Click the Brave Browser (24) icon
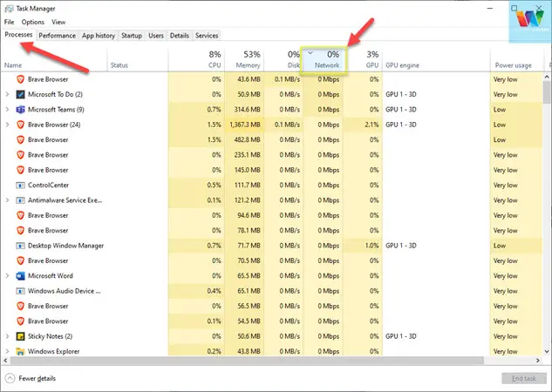Image resolution: width=552 pixels, height=392 pixels. tap(20, 125)
